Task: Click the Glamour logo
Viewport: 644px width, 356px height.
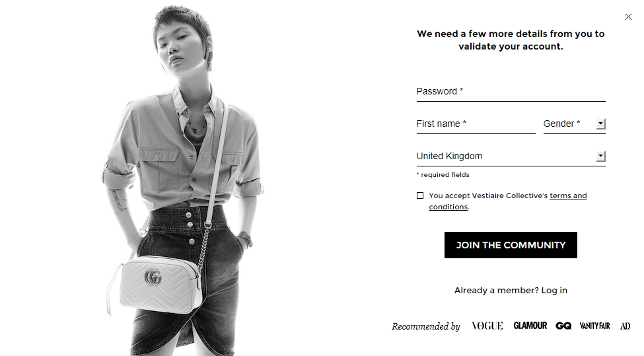Action: pyautogui.click(x=530, y=326)
